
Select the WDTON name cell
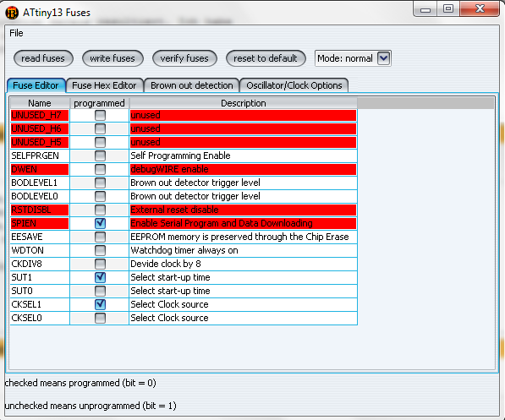click(40, 250)
